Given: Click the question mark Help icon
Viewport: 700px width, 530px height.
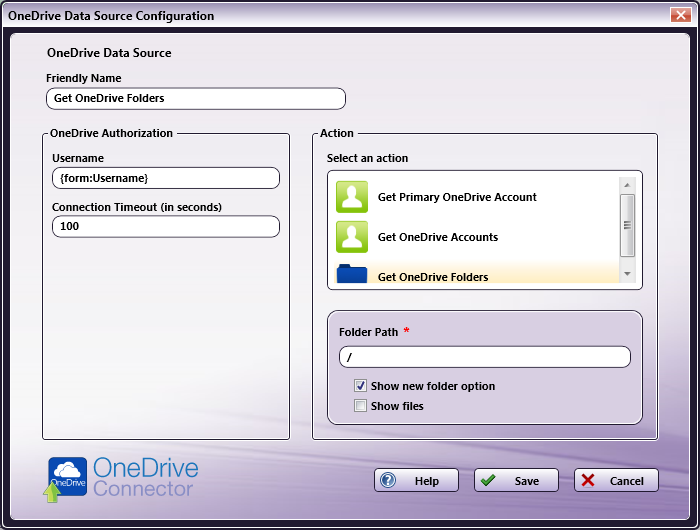Looking at the screenshot, I should click(x=388, y=480).
